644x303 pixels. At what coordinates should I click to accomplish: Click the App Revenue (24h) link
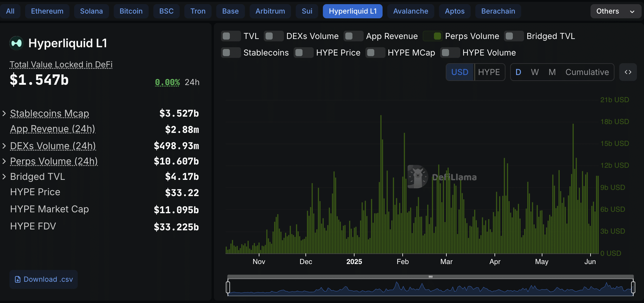pyautogui.click(x=53, y=129)
